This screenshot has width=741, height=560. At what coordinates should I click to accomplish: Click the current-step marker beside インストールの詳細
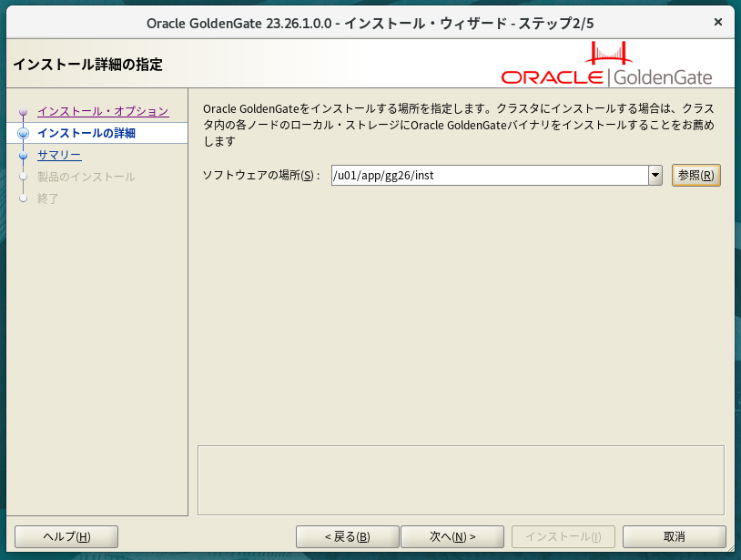click(24, 134)
